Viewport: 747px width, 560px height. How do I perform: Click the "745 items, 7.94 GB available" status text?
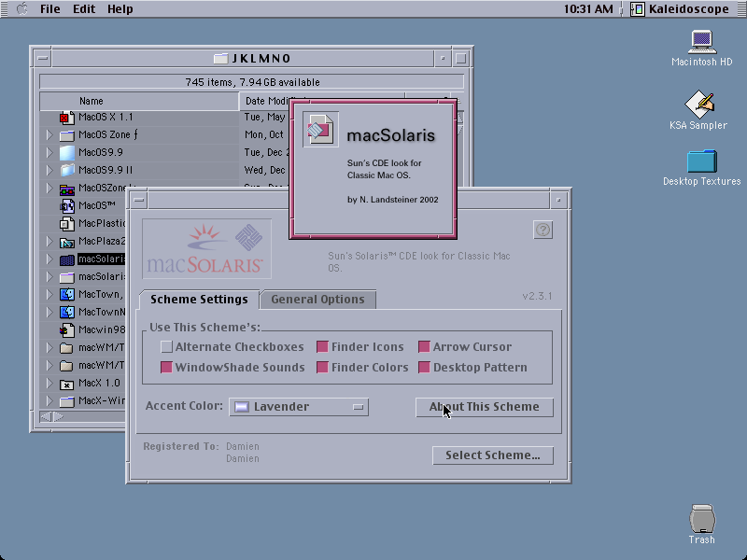click(252, 82)
